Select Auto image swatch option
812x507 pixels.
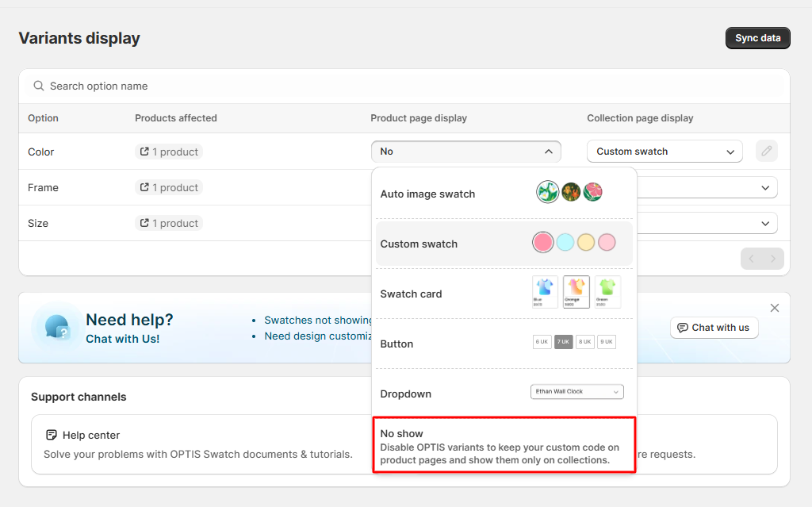click(x=504, y=194)
